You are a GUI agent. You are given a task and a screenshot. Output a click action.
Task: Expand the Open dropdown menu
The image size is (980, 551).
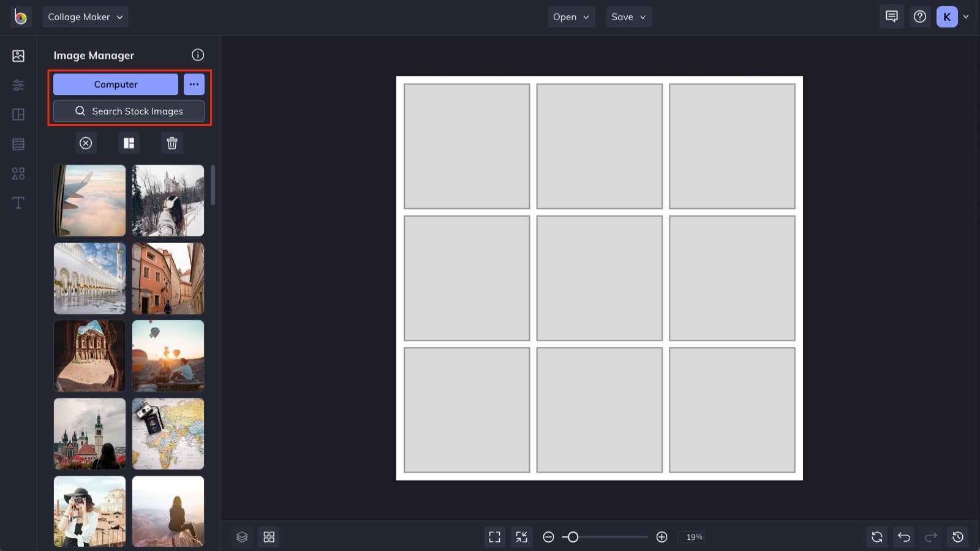point(571,17)
